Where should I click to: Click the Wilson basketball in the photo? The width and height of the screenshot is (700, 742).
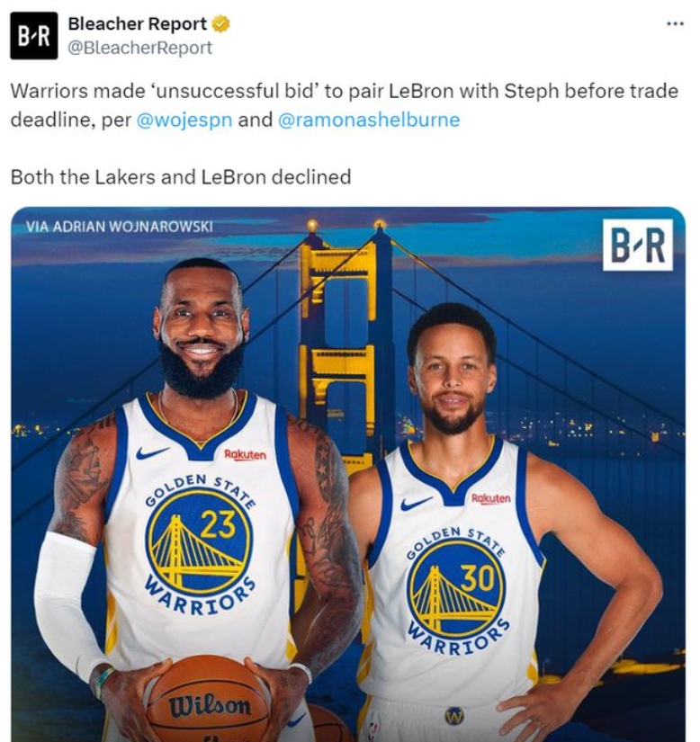(x=208, y=699)
